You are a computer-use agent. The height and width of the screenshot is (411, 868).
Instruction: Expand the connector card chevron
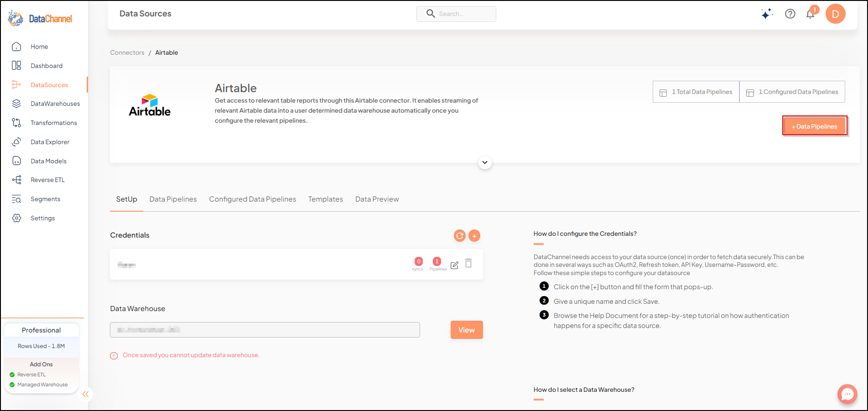pyautogui.click(x=485, y=162)
